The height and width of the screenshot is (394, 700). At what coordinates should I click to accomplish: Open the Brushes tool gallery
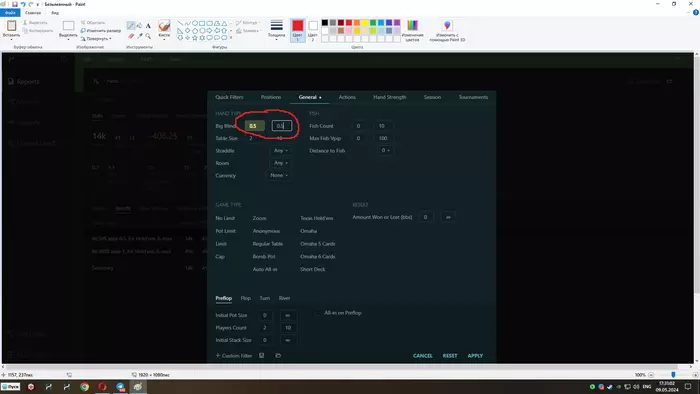[x=164, y=29]
